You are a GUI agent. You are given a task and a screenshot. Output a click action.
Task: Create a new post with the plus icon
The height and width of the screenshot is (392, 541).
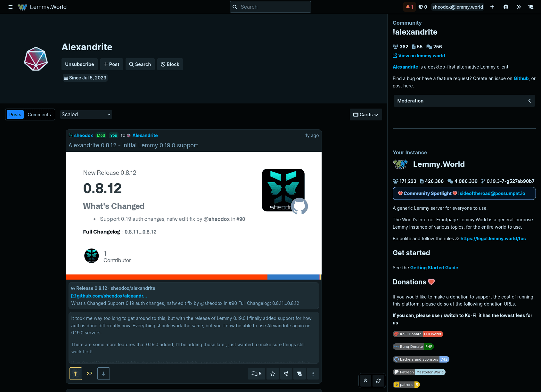click(492, 7)
